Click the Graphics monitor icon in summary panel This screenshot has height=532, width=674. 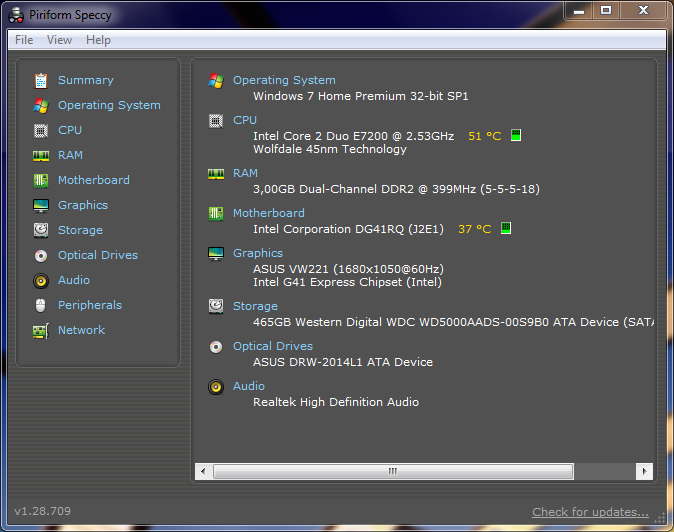pyautogui.click(x=216, y=254)
